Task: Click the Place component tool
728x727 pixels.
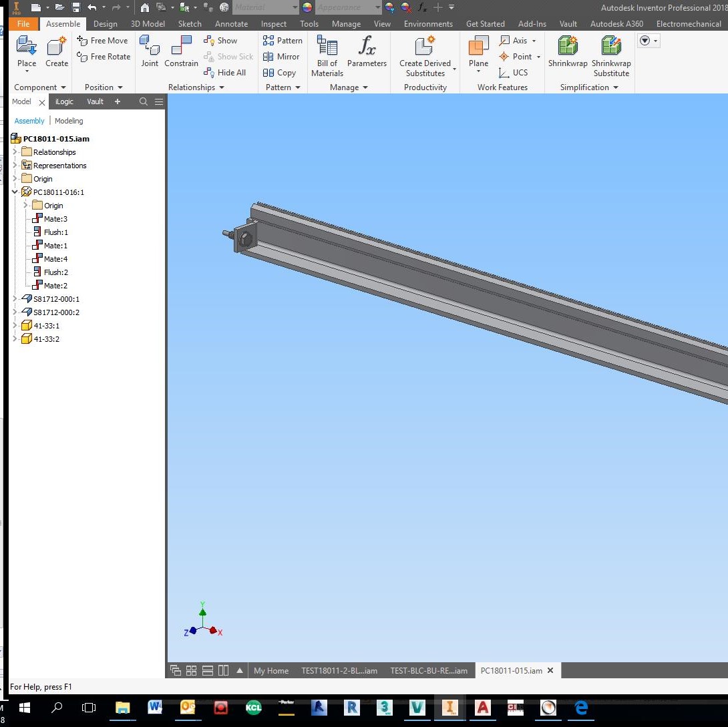Action: [x=27, y=53]
